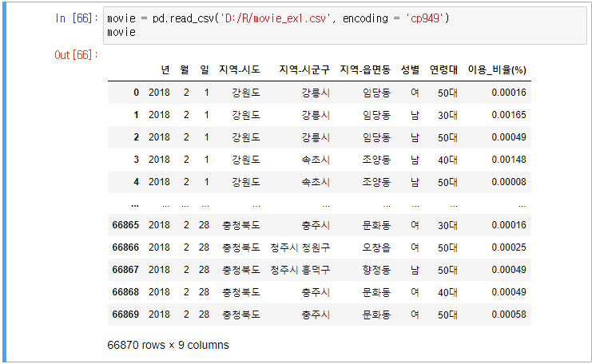Image resolution: width=592 pixels, height=364 pixels.
Task: Click 향정동 cell in row 66867
Action: click(376, 270)
